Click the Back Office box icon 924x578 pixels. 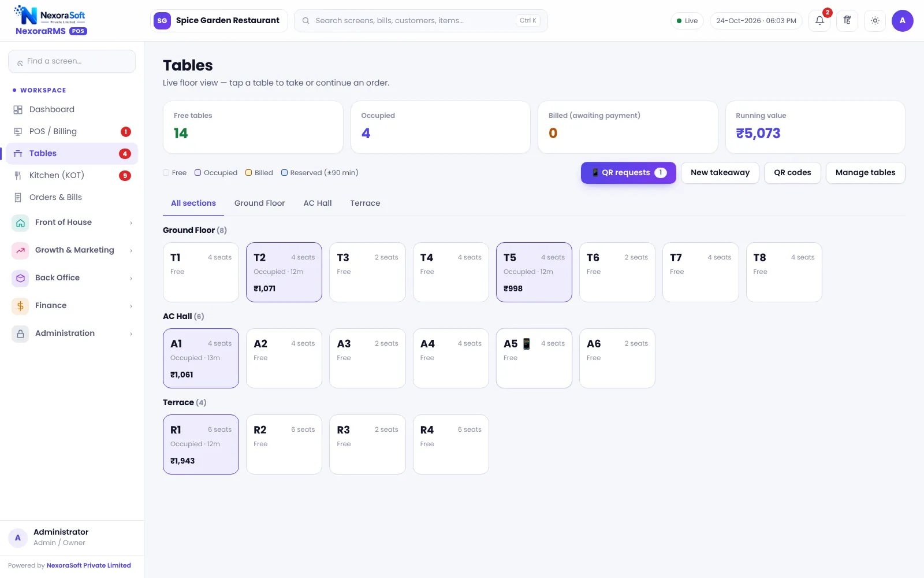click(20, 278)
